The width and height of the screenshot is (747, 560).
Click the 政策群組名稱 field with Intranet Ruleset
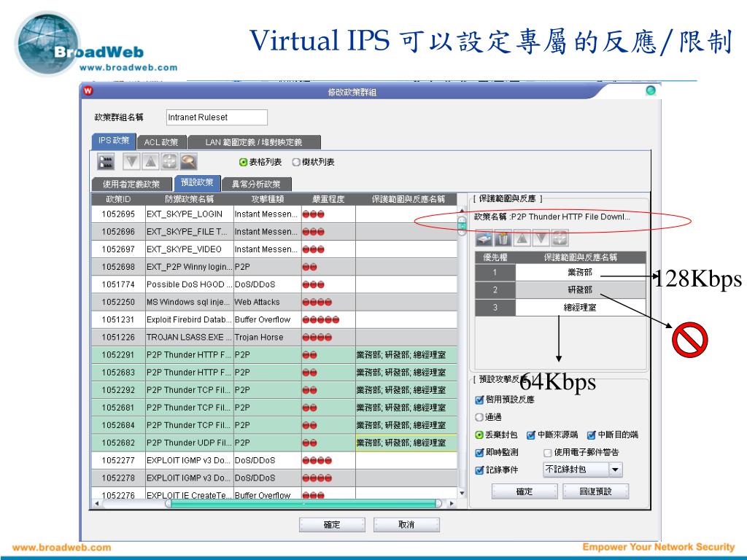pyautogui.click(x=217, y=117)
